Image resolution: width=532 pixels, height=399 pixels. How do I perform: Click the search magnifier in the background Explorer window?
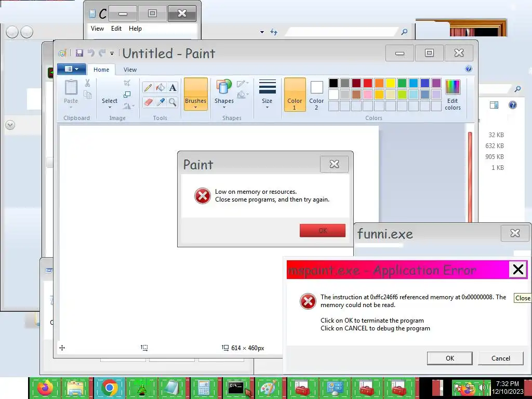404,32
